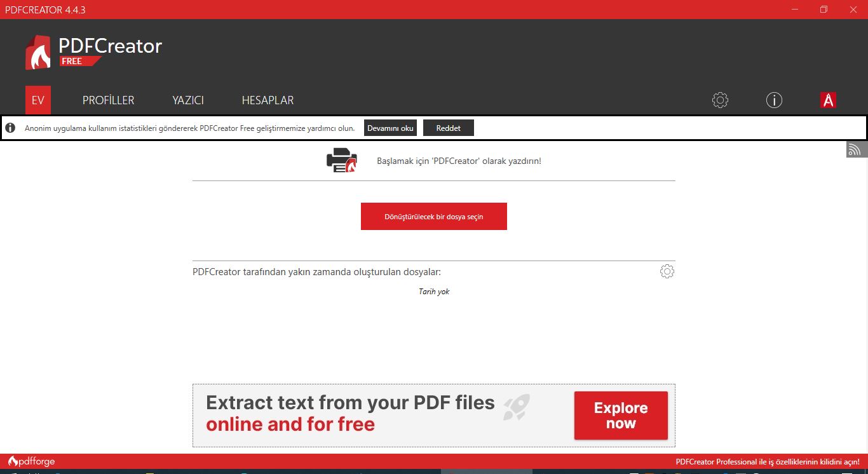This screenshot has height=474, width=868.
Task: Click the 'Tarih yok' text
Action: click(x=434, y=292)
